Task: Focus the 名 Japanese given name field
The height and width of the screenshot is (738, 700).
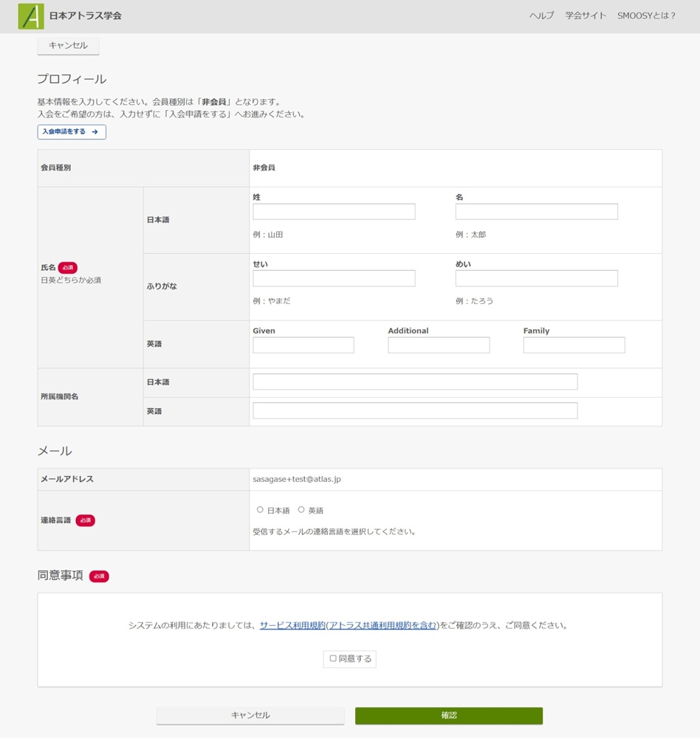Action: click(536, 212)
